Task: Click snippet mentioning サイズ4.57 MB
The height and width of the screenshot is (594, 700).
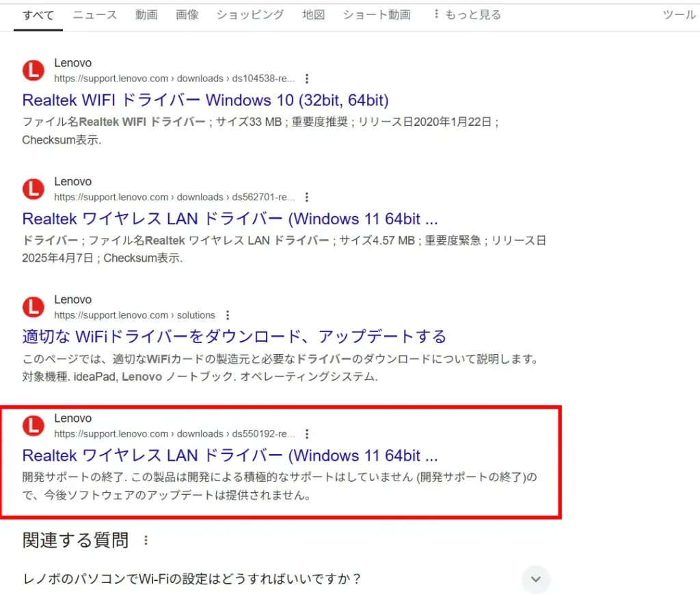Action: [x=284, y=249]
